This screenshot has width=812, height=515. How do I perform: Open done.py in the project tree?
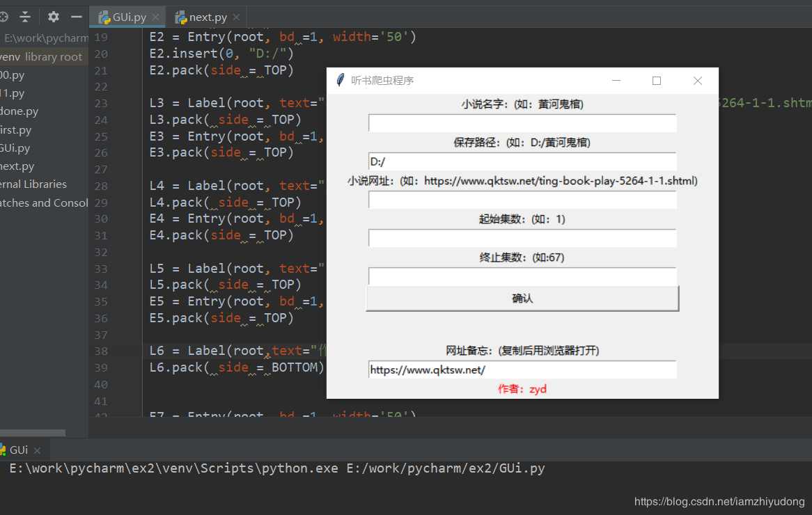click(x=19, y=111)
